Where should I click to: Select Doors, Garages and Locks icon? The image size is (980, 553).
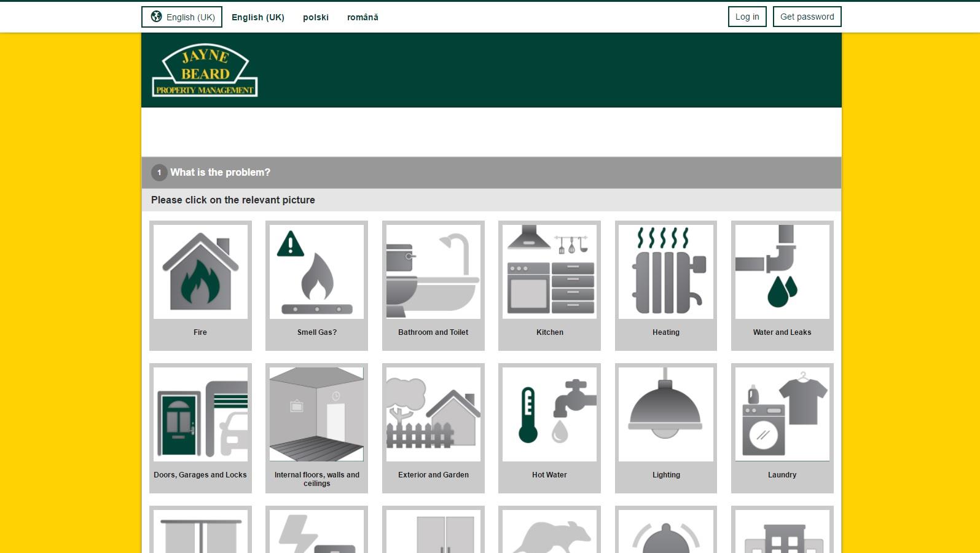[x=200, y=415]
